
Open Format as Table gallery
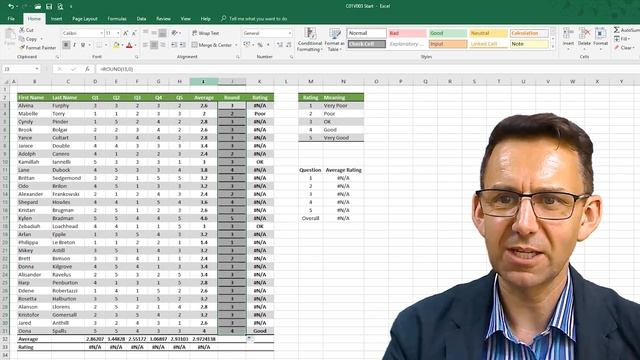pyautogui.click(x=335, y=40)
